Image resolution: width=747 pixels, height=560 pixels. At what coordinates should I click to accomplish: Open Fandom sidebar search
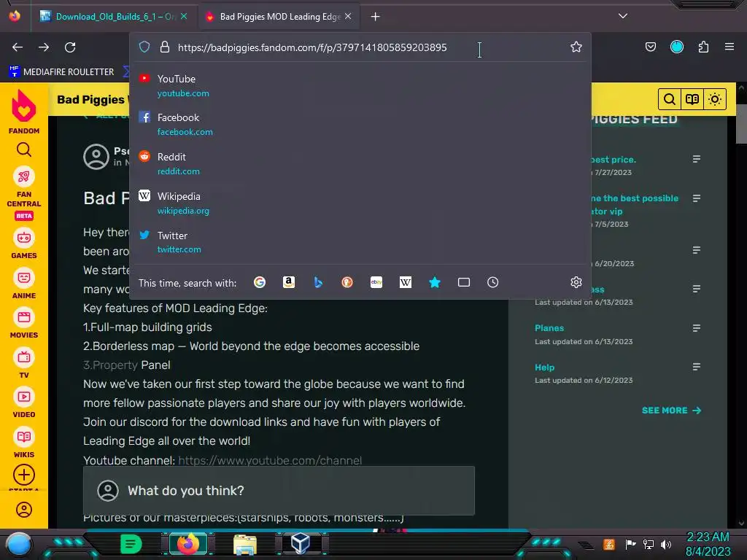pyautogui.click(x=24, y=149)
